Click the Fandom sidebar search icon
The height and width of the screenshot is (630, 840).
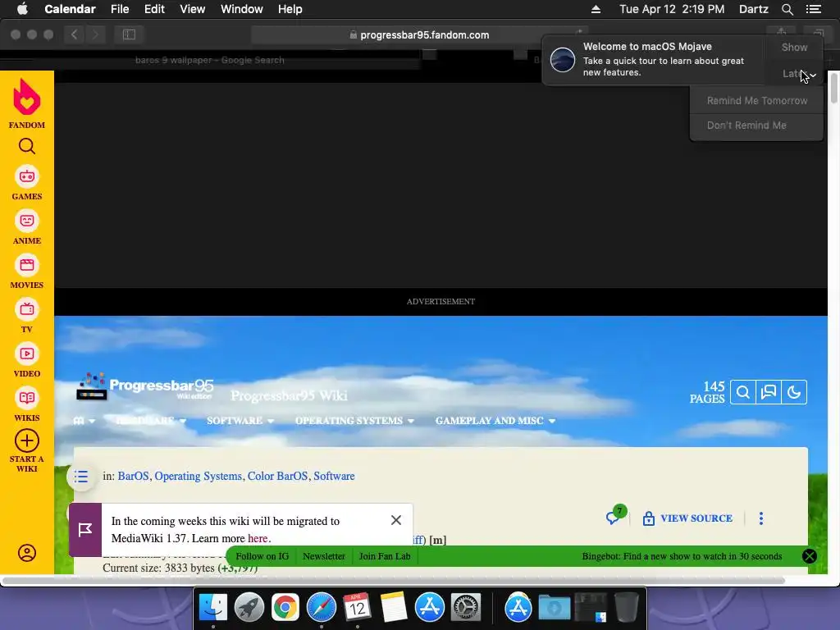[27, 146]
